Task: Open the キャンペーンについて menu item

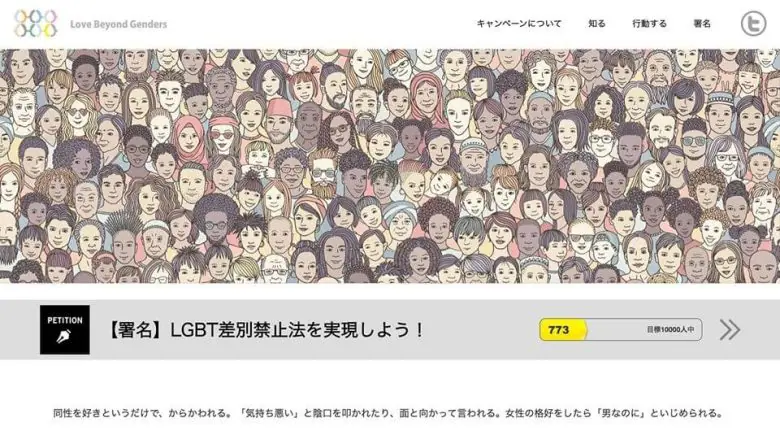Action: 519,23
